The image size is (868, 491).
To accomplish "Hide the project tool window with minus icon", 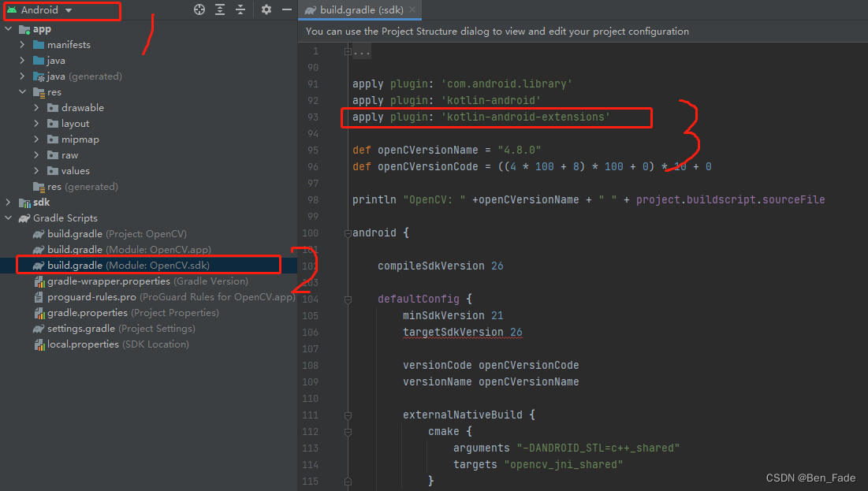I will coord(287,9).
